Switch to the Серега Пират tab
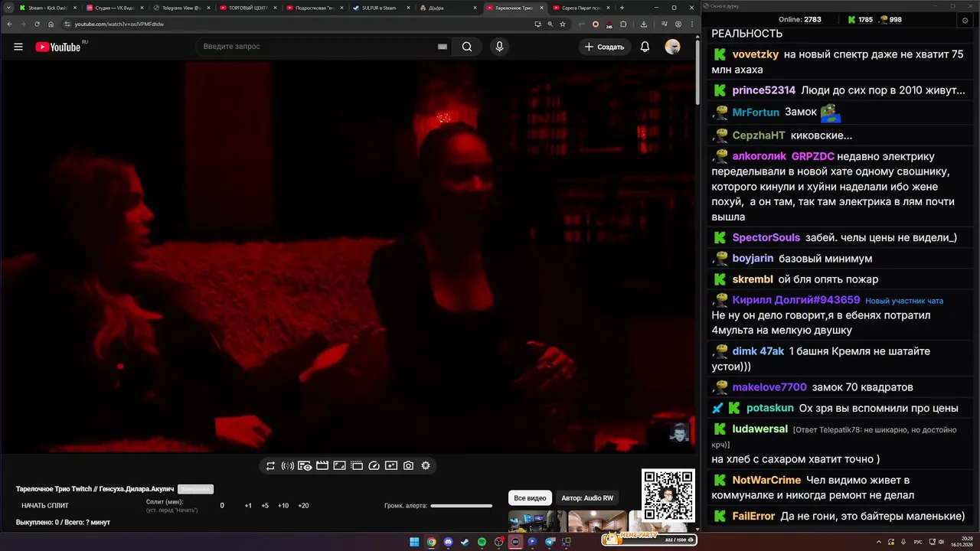This screenshot has height=551, width=980. (579, 8)
